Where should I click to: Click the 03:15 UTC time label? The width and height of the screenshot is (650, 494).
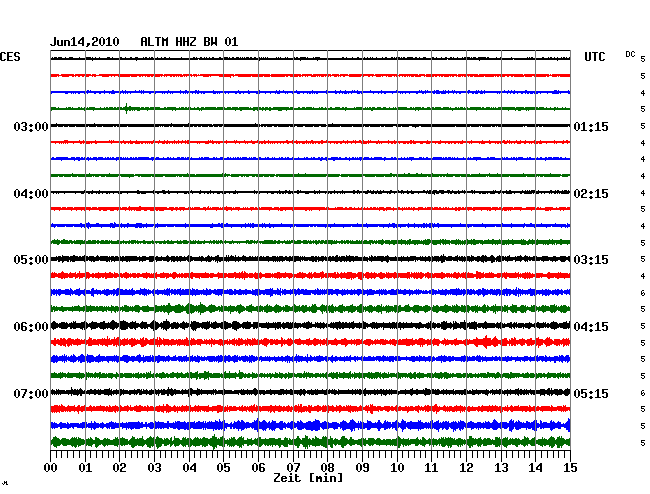point(591,260)
